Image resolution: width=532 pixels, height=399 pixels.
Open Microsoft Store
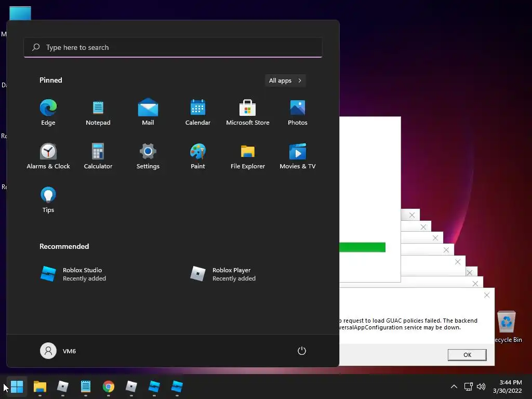click(248, 113)
